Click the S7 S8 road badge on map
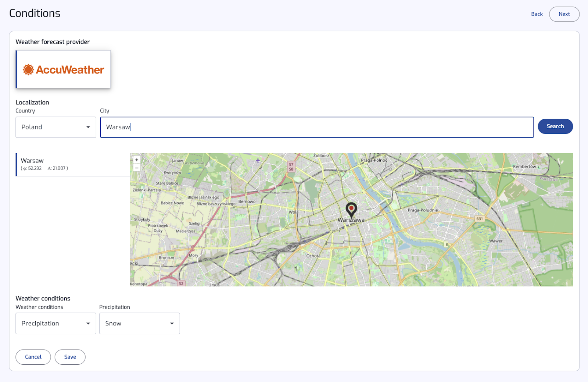Viewport: 588px width, 382px height. 291,167
